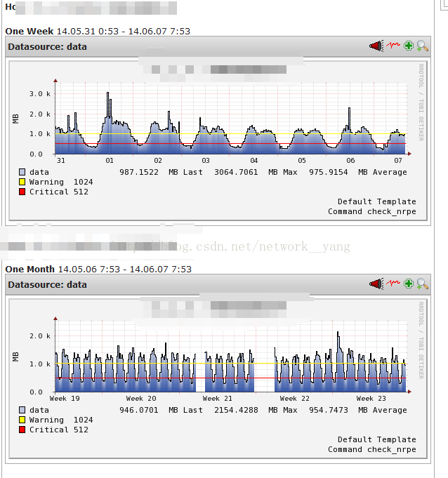Click the '01' x-axis label on weekly graph
Viewport: 448px width, 478px height.
tap(110, 160)
